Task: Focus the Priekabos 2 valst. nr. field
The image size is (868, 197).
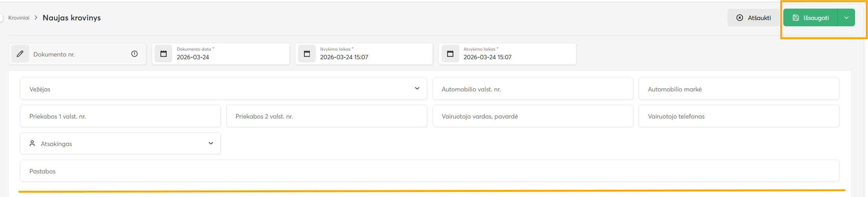Action: click(326, 116)
